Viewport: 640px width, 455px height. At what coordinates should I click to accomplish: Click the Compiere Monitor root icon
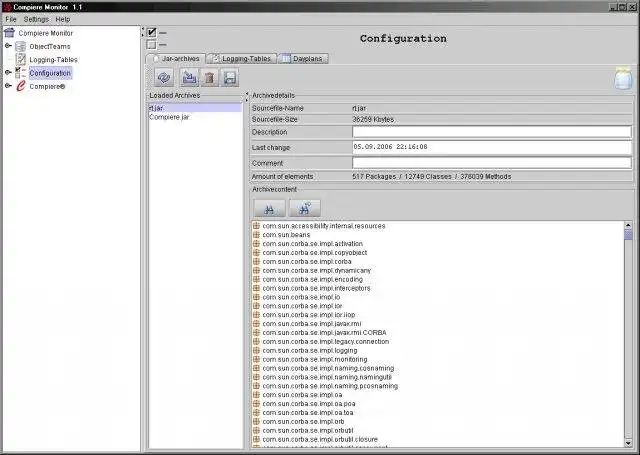coord(9,33)
